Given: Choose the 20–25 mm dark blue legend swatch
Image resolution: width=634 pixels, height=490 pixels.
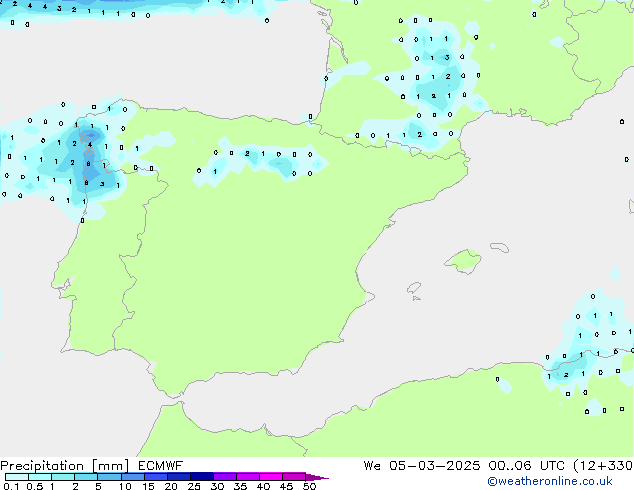Looking at the screenshot, I should [178, 477].
